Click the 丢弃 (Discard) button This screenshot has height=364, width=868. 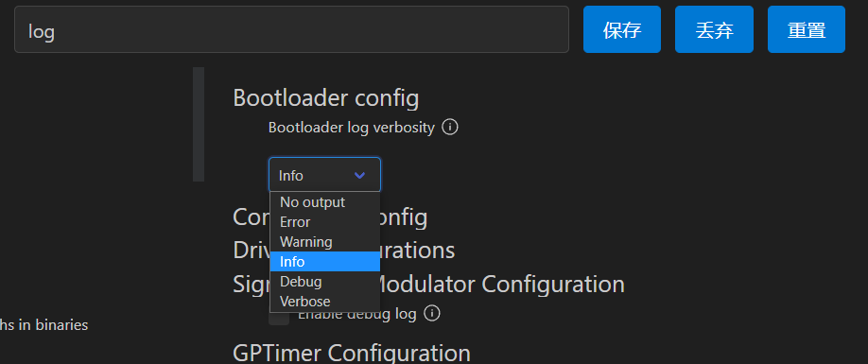pyautogui.click(x=714, y=29)
